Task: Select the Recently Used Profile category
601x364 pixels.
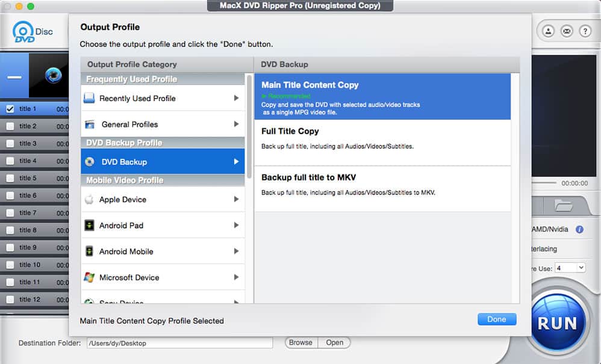Action: [x=163, y=98]
